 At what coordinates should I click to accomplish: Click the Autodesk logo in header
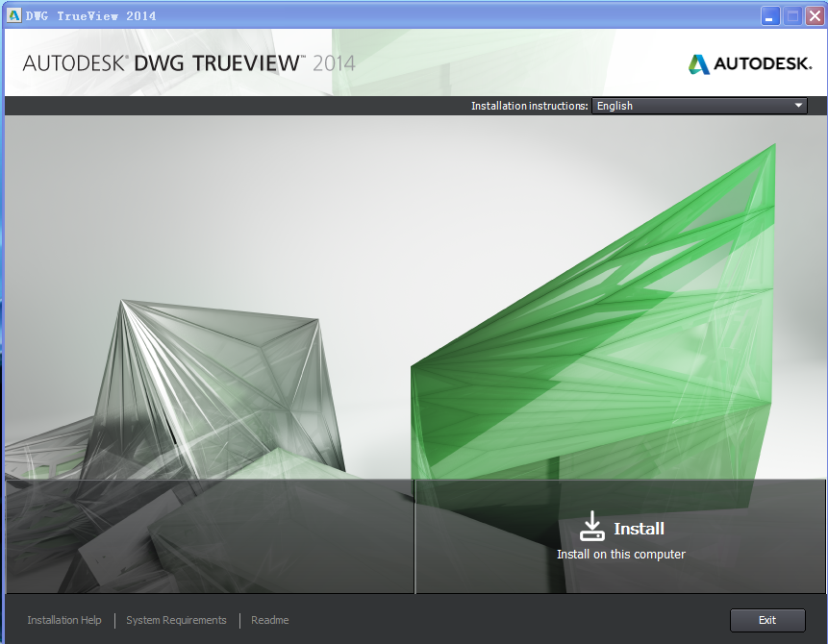tap(750, 63)
